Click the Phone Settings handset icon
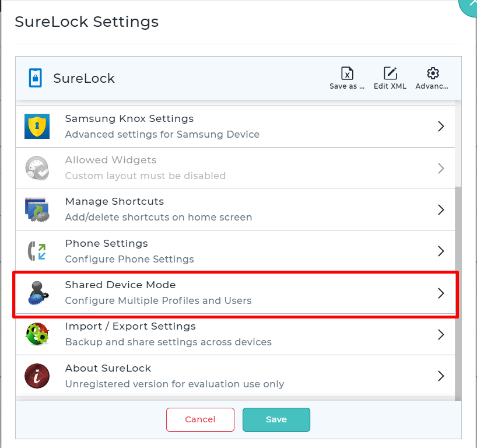This screenshot has width=477, height=448. (x=37, y=251)
